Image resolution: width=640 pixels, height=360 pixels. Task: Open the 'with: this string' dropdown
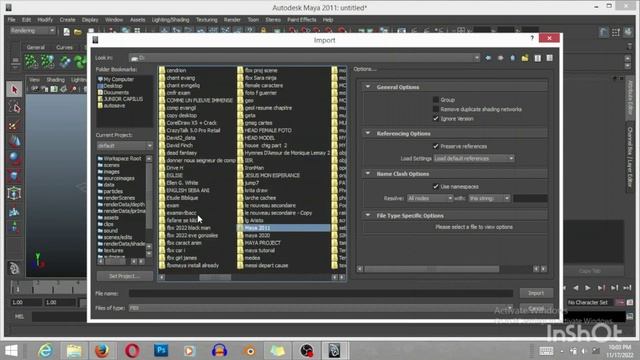[x=489, y=198]
